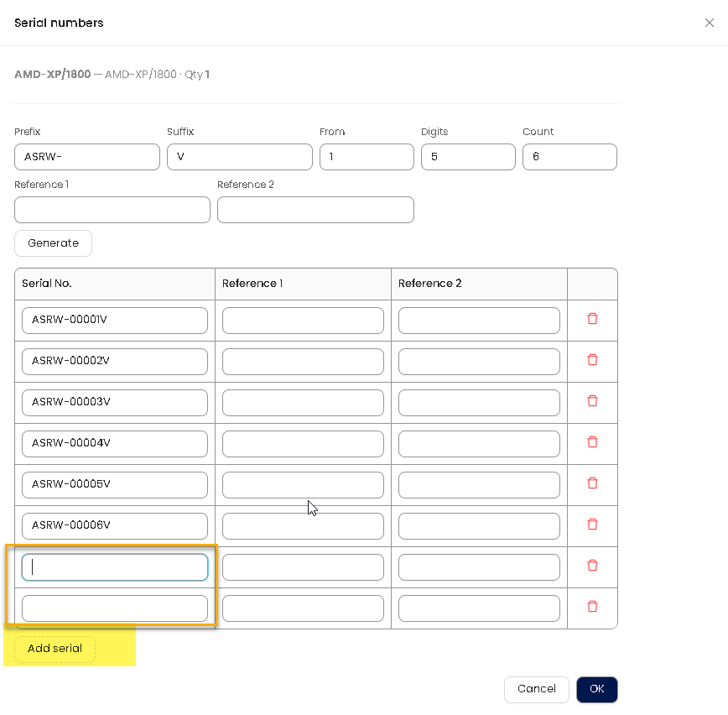Edit serial number ASRW-00001V
The height and width of the screenshot is (715, 728).
(115, 320)
